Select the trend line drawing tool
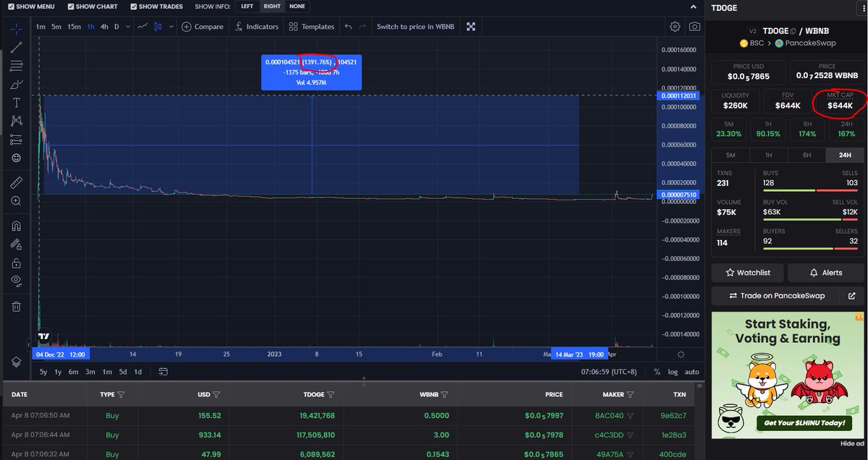 16,46
